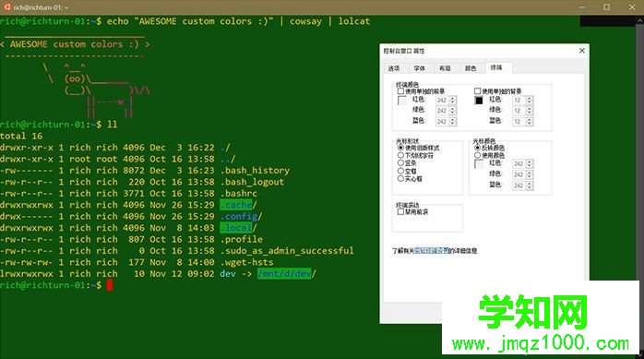Adjust the cursor color 蓝色 stepper
The height and width of the screenshot is (359, 644).
[529, 185]
